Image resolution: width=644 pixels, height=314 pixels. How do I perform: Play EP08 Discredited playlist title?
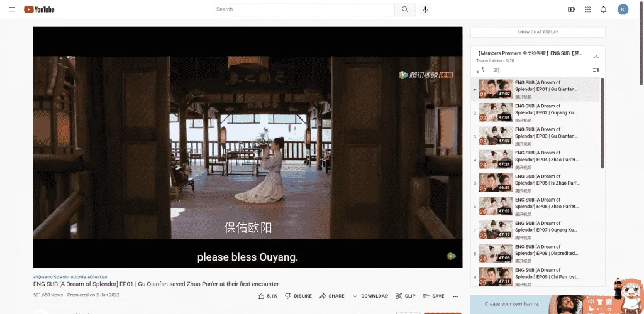click(546, 250)
